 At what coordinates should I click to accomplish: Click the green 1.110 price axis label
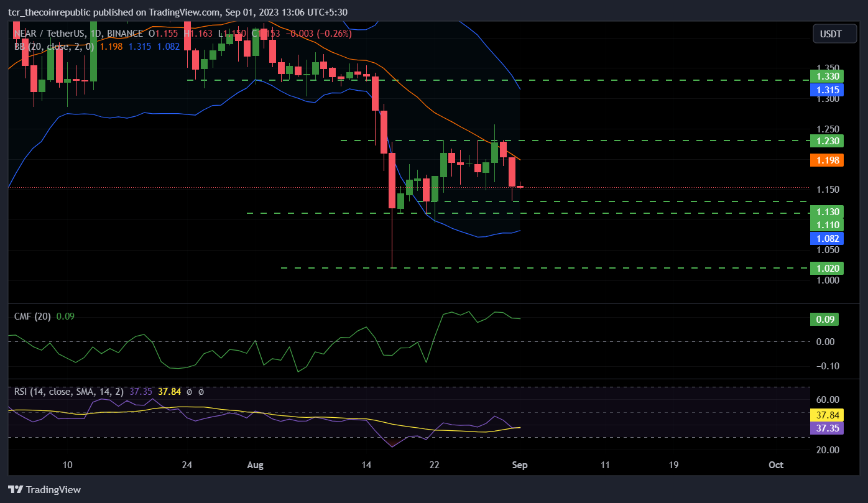point(826,224)
